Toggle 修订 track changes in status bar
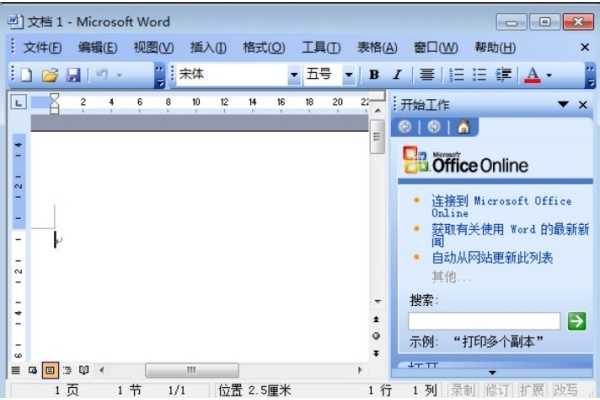Image resolution: width=600 pixels, height=400 pixels. (497, 390)
